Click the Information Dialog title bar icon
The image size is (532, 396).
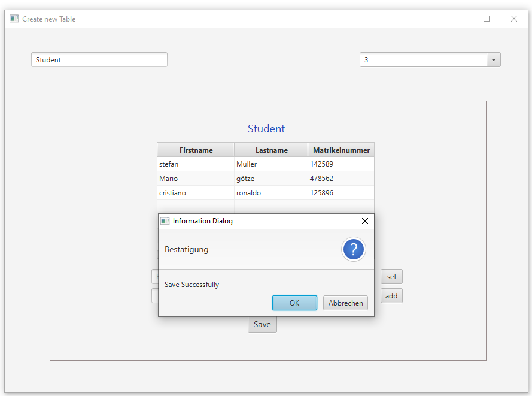pos(165,221)
